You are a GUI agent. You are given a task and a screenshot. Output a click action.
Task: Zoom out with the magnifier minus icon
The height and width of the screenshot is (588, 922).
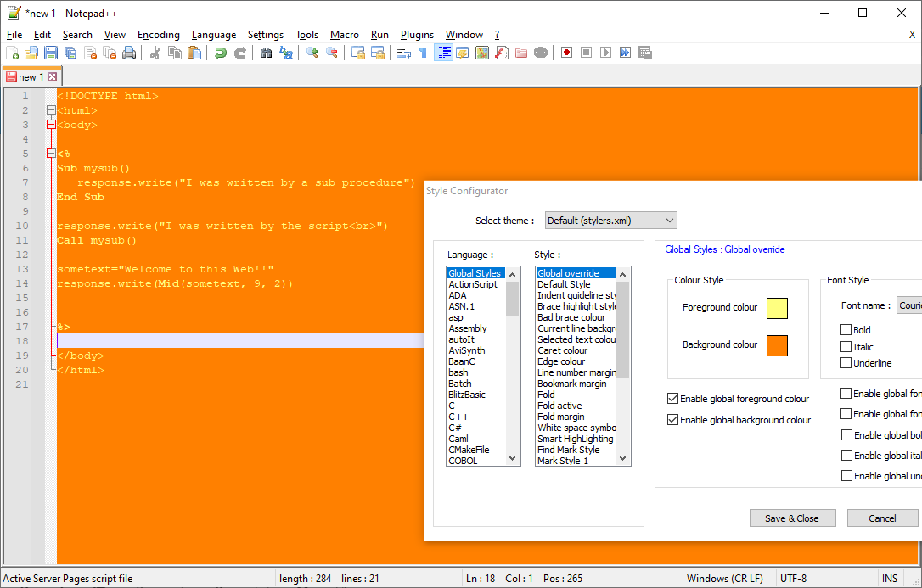(x=332, y=53)
